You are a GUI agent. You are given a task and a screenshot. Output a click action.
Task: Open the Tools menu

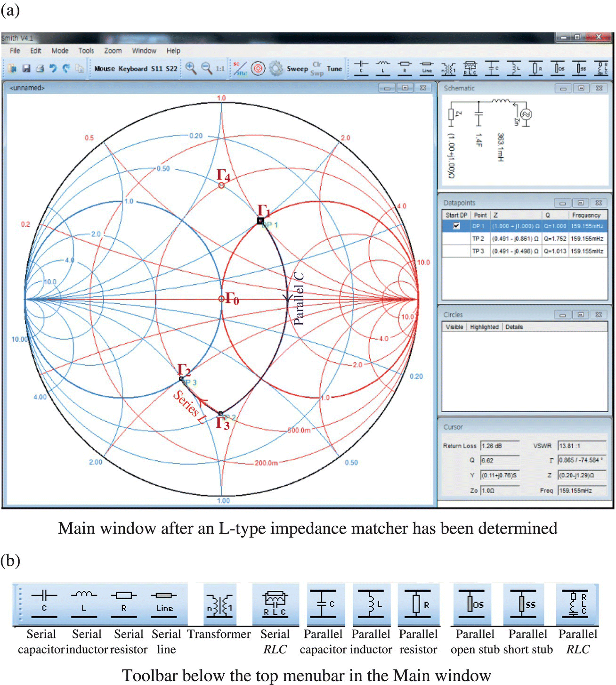click(x=86, y=50)
